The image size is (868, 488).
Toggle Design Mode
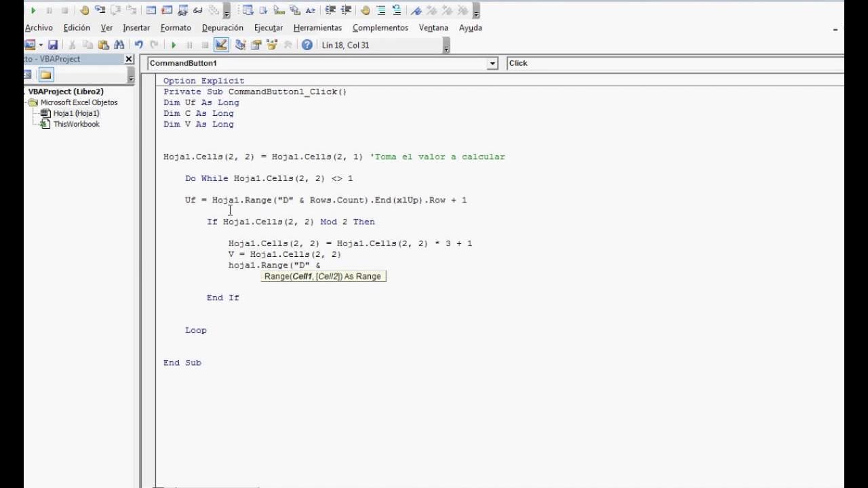click(221, 45)
